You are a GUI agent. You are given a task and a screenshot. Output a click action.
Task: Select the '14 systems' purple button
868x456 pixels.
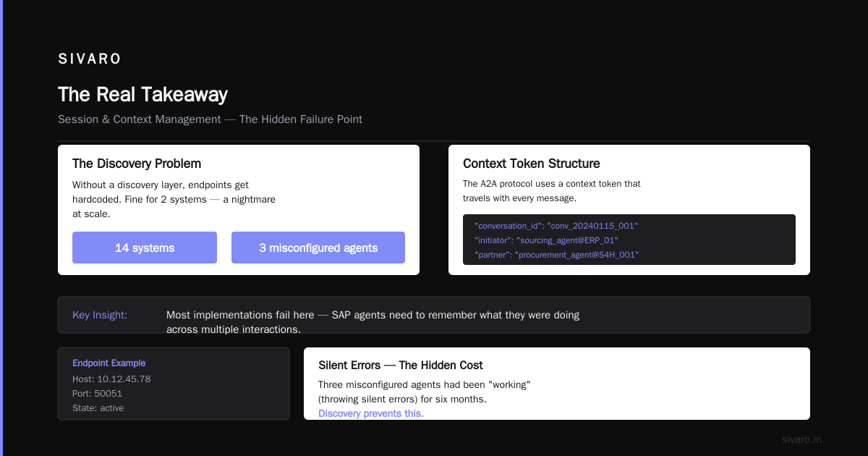tap(145, 248)
